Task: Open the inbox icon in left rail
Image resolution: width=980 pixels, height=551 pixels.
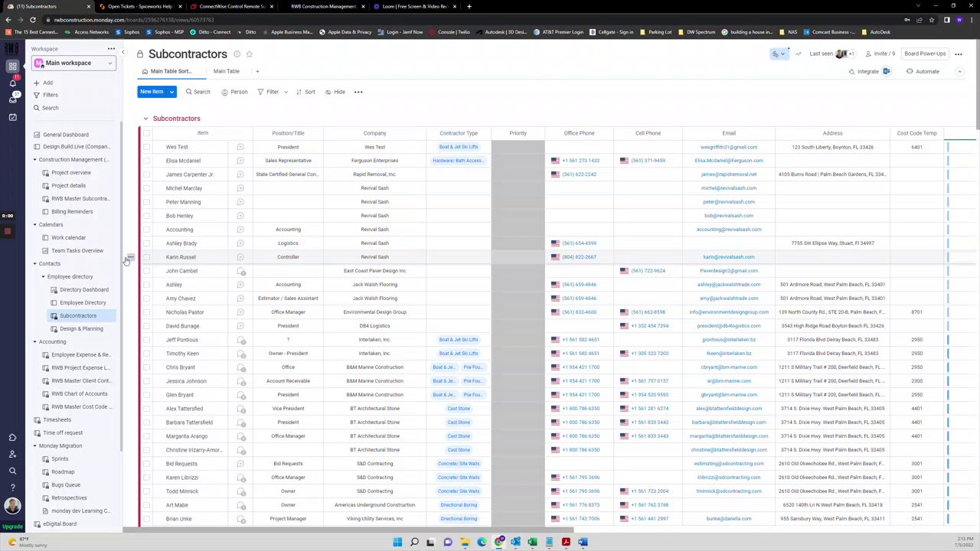Action: (x=12, y=99)
